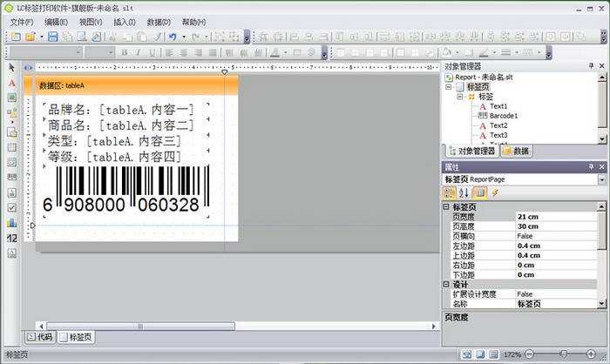Collapse the 设计 property category

pyautogui.click(x=446, y=284)
